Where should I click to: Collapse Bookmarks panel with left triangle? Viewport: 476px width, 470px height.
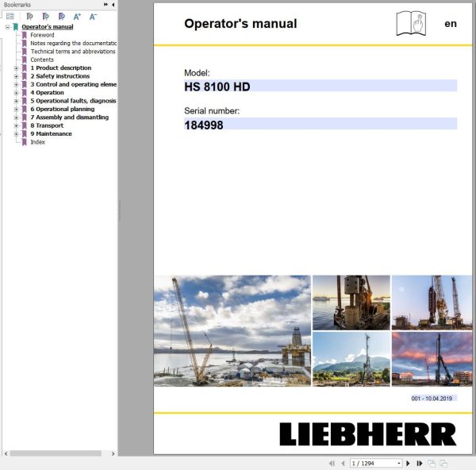pos(113,5)
